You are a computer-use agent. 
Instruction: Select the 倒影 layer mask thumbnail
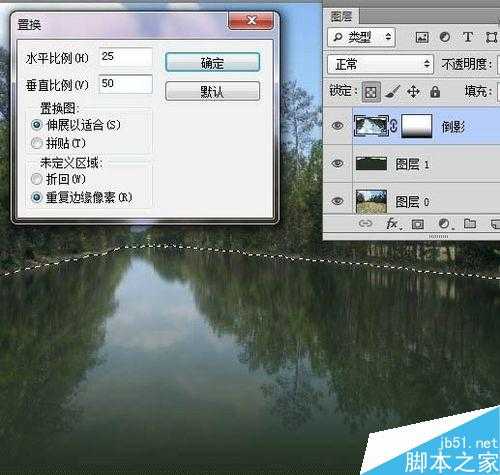coord(417,126)
